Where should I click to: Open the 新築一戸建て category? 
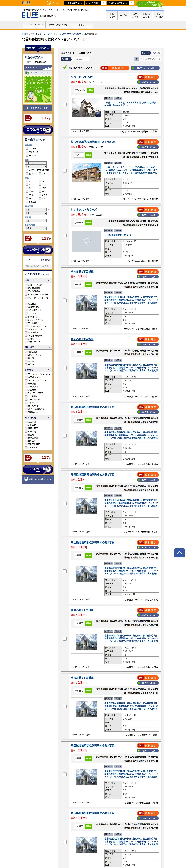[x=112, y=15]
